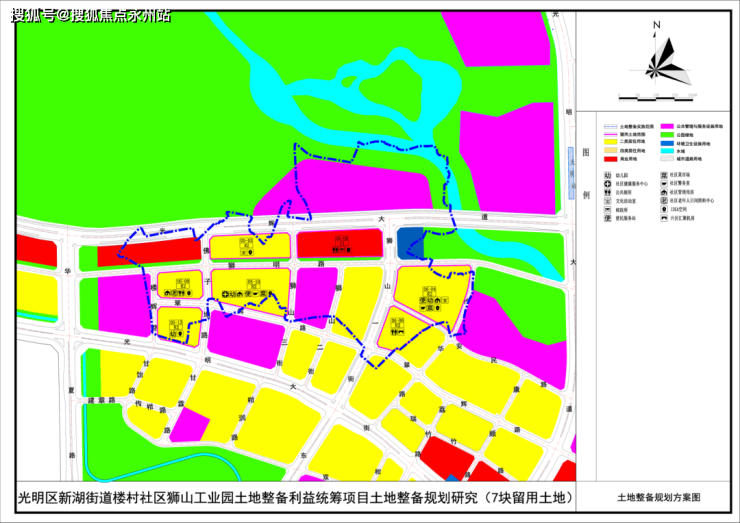Click the elderly care center legend icon

tap(664, 201)
